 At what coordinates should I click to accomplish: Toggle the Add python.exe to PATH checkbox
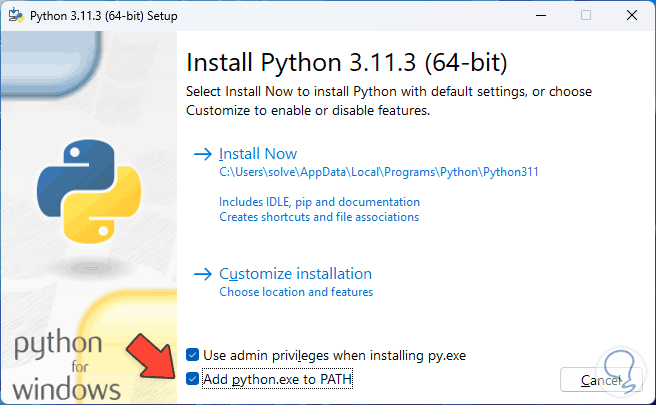(193, 380)
